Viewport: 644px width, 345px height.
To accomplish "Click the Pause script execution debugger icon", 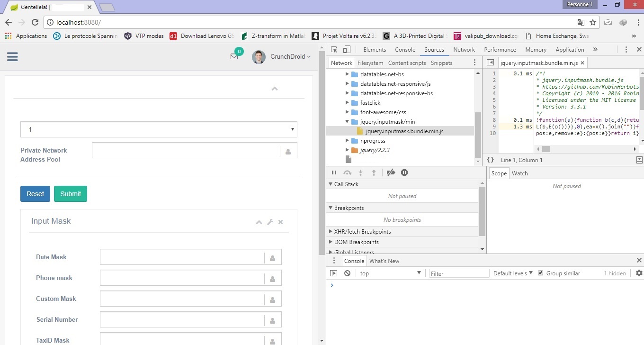I will click(x=334, y=172).
